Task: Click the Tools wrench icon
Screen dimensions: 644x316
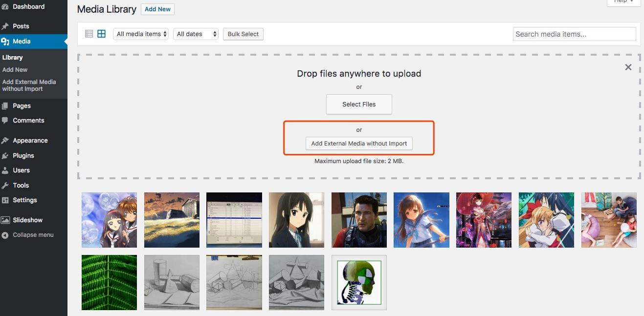Action: click(5, 186)
